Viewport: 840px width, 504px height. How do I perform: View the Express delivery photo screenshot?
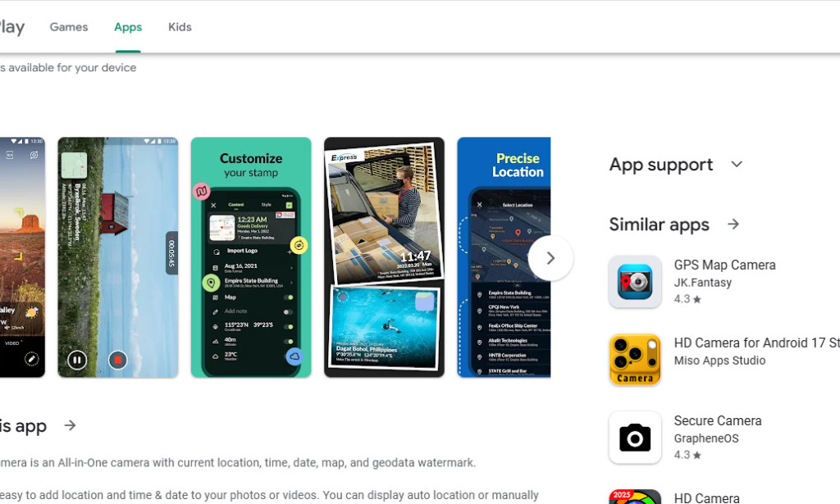(384, 257)
